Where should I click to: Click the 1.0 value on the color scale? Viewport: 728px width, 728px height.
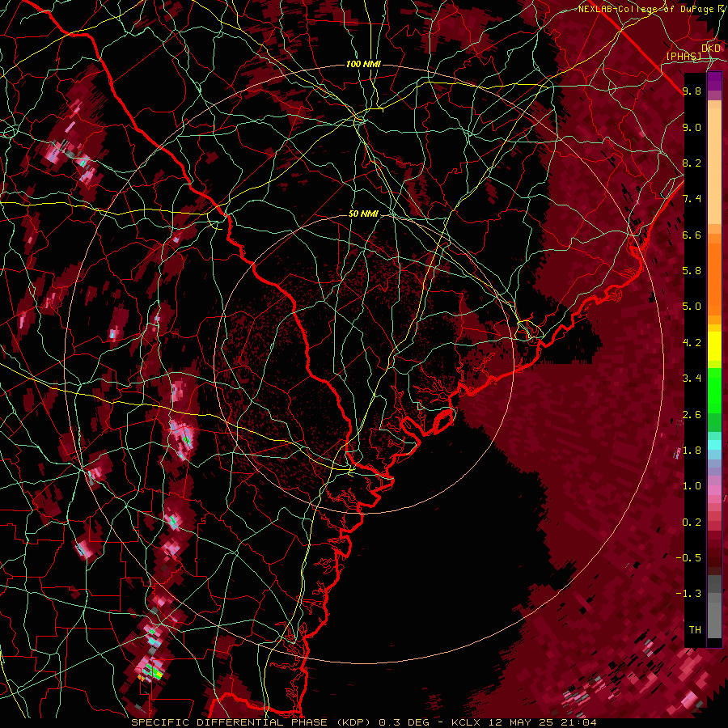[x=692, y=486]
